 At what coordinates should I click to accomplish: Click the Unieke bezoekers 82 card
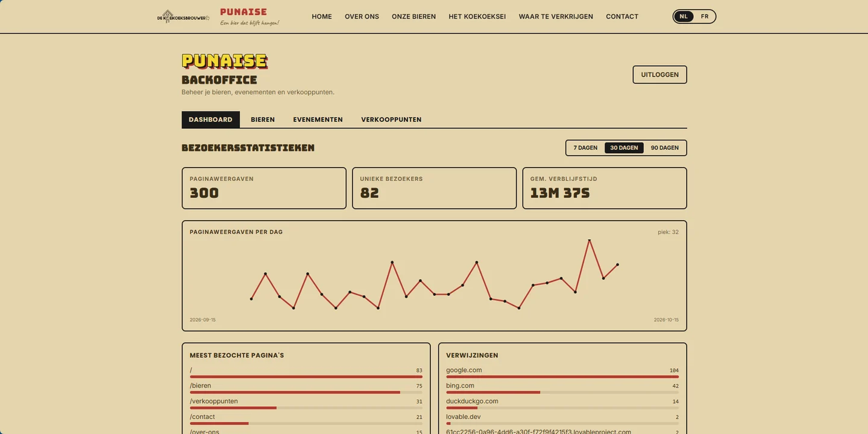pyautogui.click(x=434, y=188)
